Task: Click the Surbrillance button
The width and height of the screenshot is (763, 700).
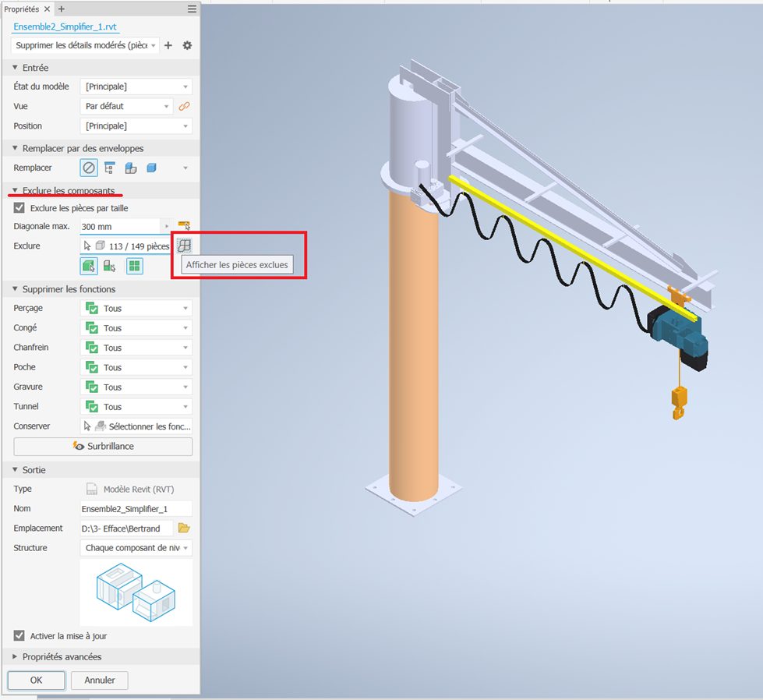Action: (103, 447)
